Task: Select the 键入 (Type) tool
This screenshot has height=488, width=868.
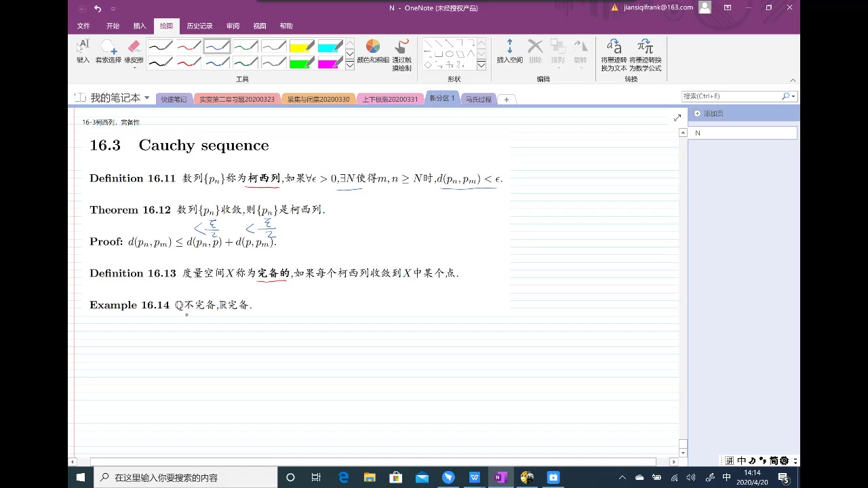Action: [x=83, y=52]
